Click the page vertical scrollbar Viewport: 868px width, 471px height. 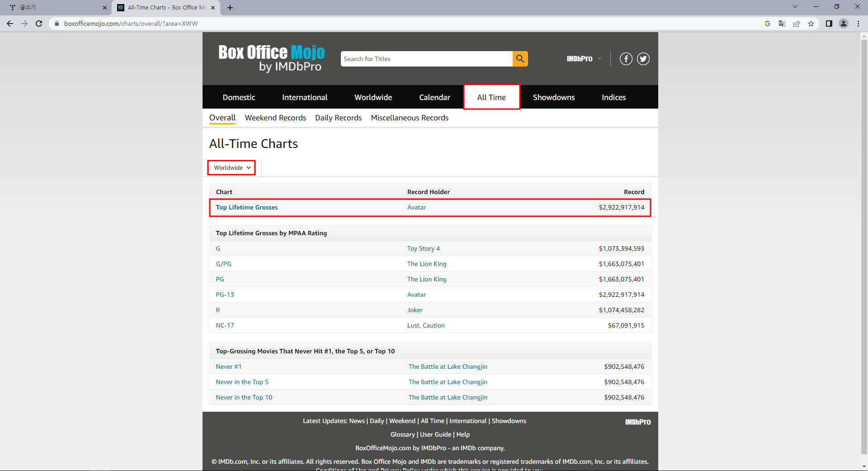click(864, 247)
